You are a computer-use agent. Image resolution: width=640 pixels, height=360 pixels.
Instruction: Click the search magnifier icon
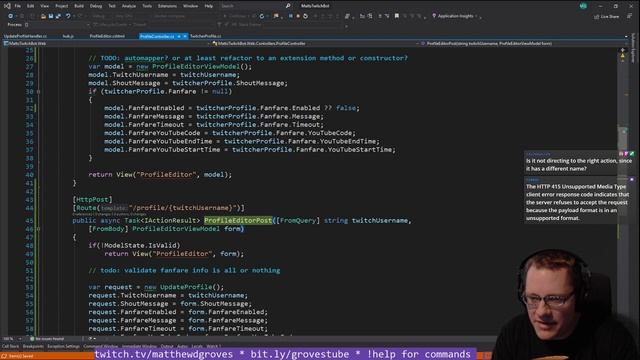click(288, 6)
